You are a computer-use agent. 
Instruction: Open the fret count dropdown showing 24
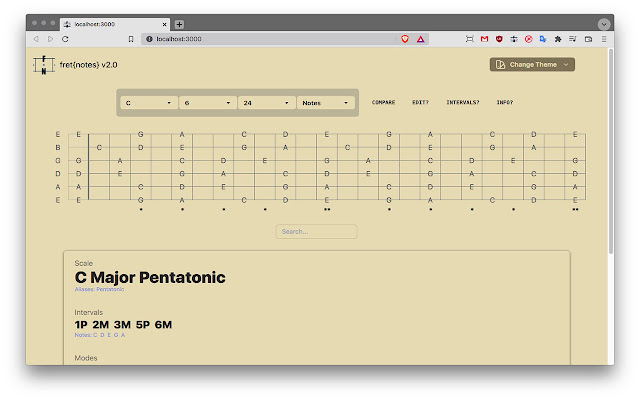(x=266, y=103)
